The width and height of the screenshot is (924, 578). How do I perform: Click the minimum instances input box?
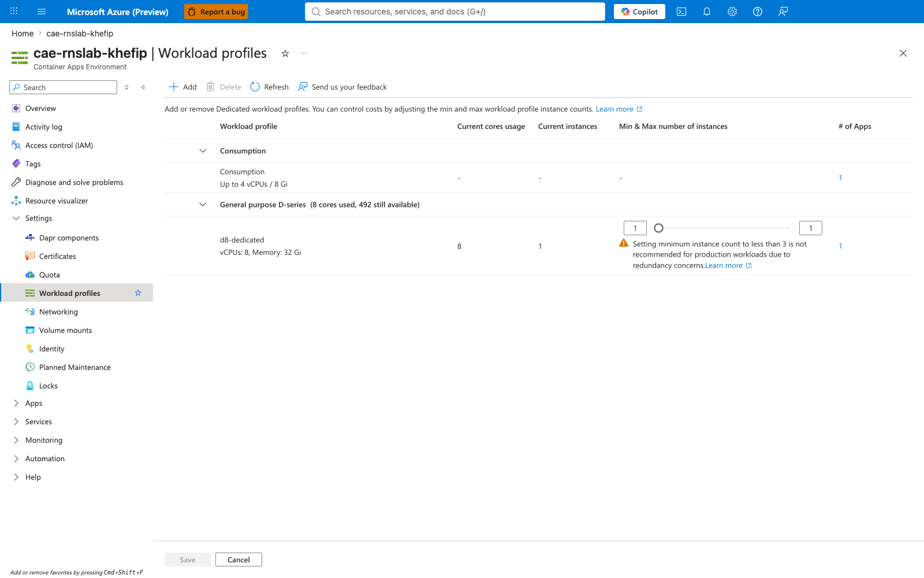(635, 228)
